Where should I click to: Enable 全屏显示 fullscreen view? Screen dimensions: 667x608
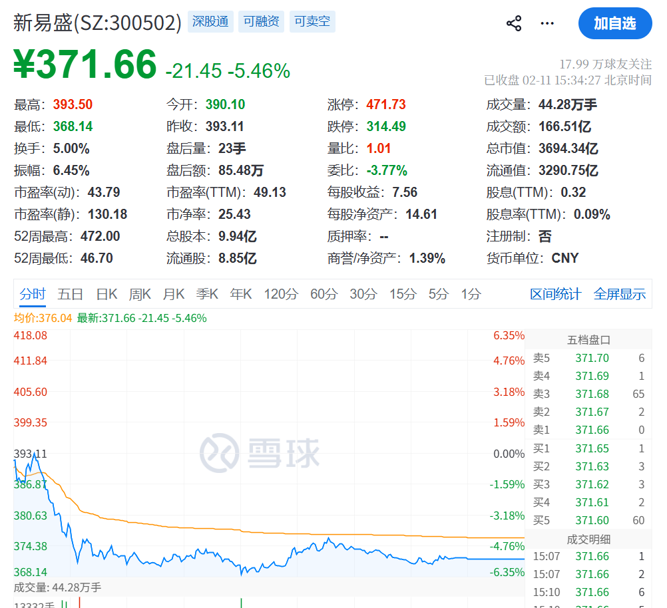pyautogui.click(x=620, y=294)
